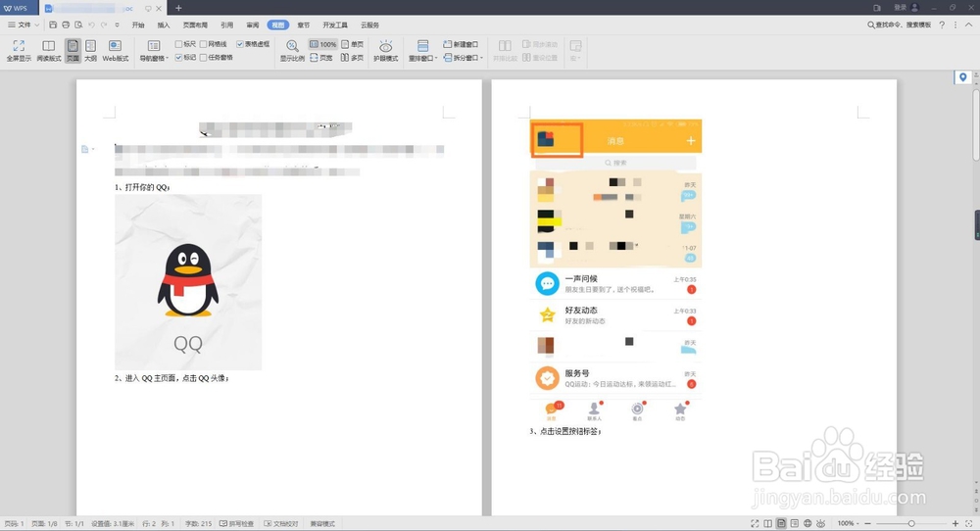Open the Page Layout (页面布局) tab
The height and width of the screenshot is (531, 980).
click(x=195, y=25)
